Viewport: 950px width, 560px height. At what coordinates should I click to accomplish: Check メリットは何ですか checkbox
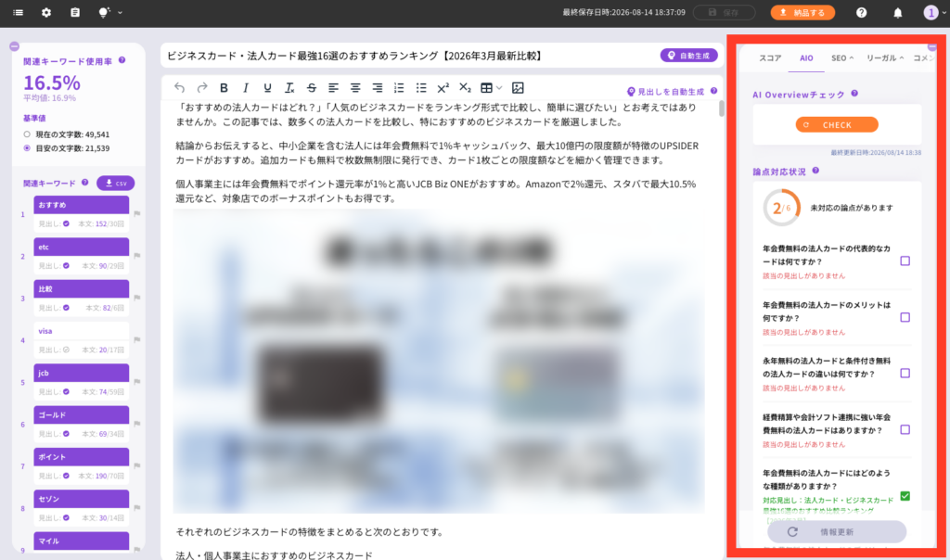905,317
